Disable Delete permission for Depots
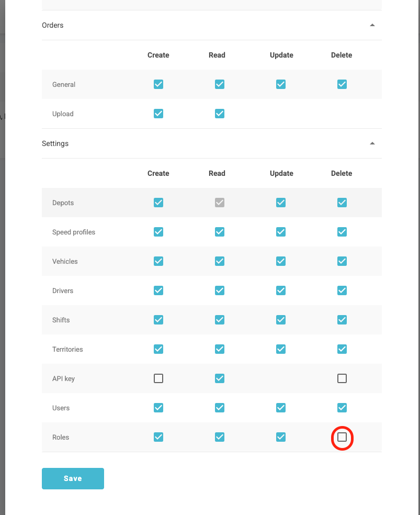Screen dimensions: 420x515 click(342, 203)
